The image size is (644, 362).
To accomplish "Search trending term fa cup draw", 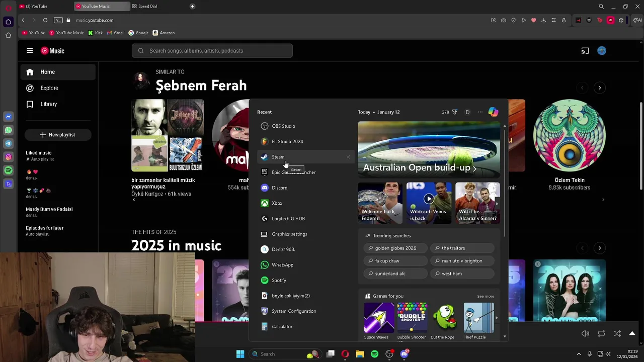I will tap(395, 261).
